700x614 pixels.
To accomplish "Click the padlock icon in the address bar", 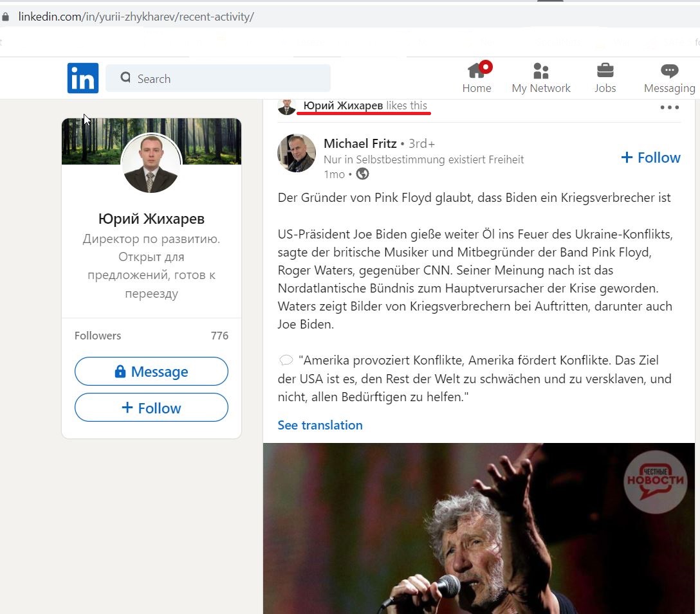I will [5, 17].
